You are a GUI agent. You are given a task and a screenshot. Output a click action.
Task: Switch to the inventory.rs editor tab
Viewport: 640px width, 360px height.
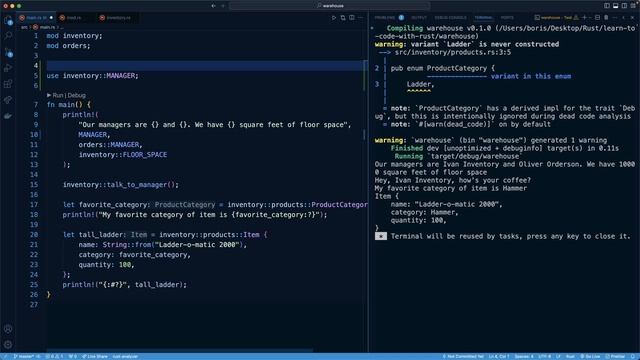coord(118,18)
